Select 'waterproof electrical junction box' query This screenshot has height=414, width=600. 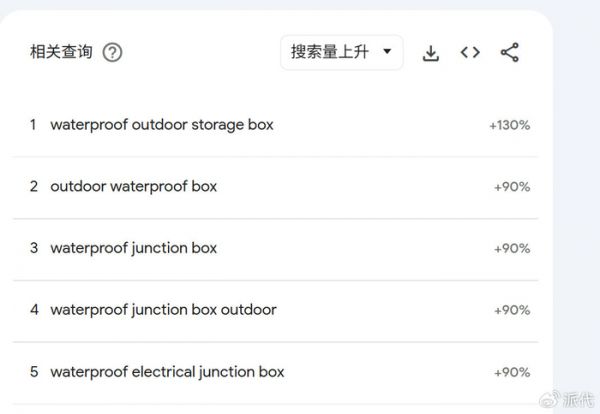(167, 372)
